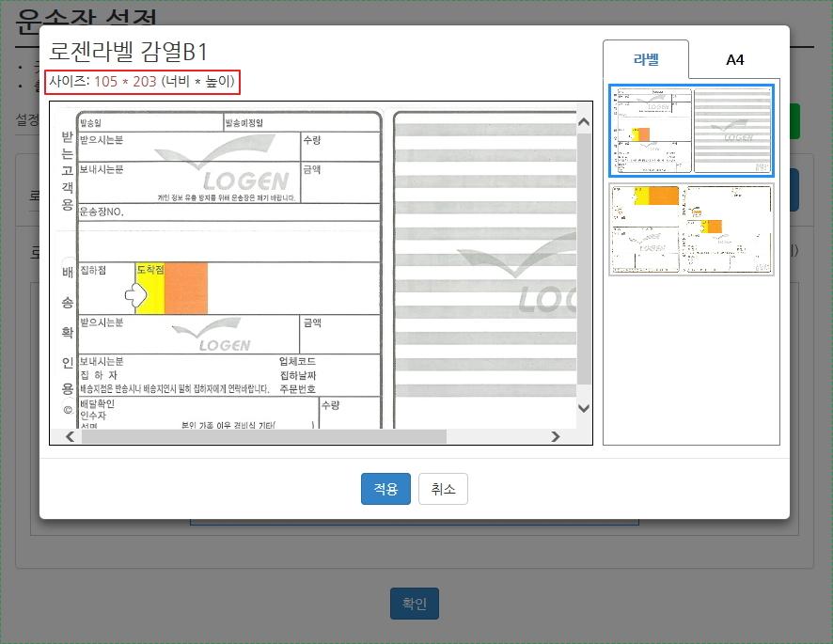
Task: Click the 집하점 cell in the label preview
Action: tap(106, 288)
